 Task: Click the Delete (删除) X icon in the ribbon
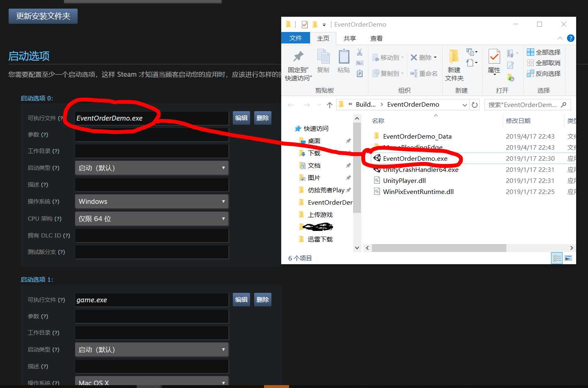(414, 57)
